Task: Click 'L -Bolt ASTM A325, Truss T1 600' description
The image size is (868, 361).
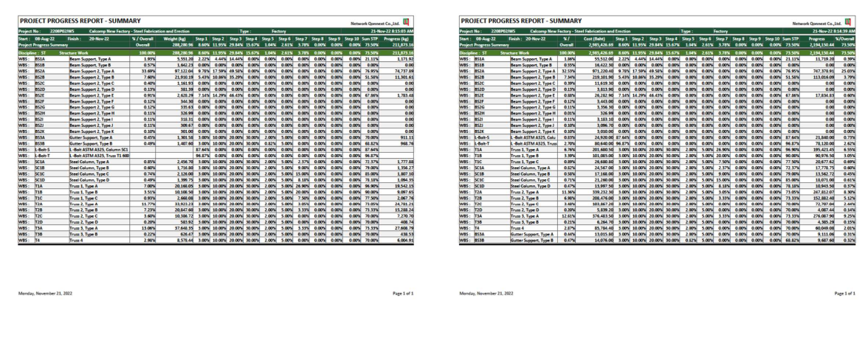Action: pyautogui.click(x=100, y=157)
